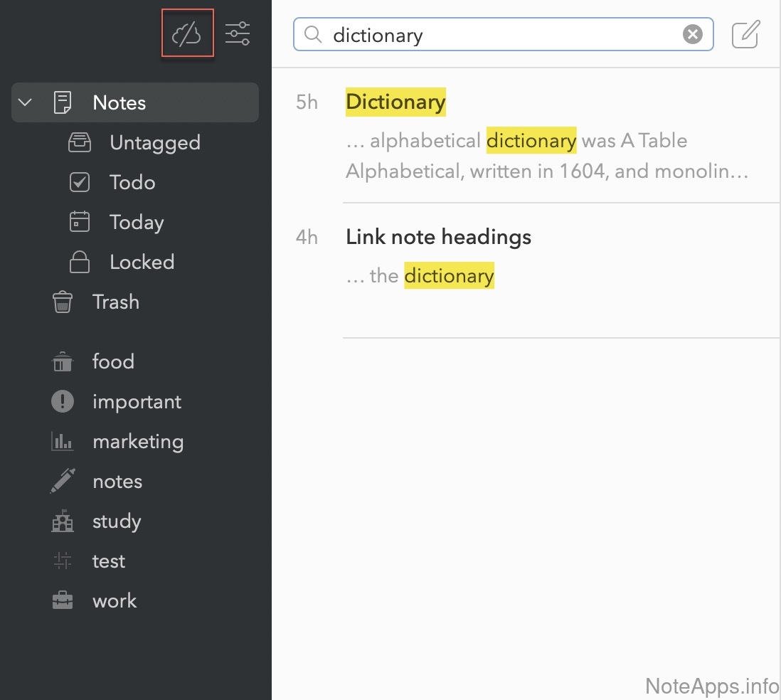Screen dimensions: 781x700
Task: Show the Todo notes list
Action: 132,183
